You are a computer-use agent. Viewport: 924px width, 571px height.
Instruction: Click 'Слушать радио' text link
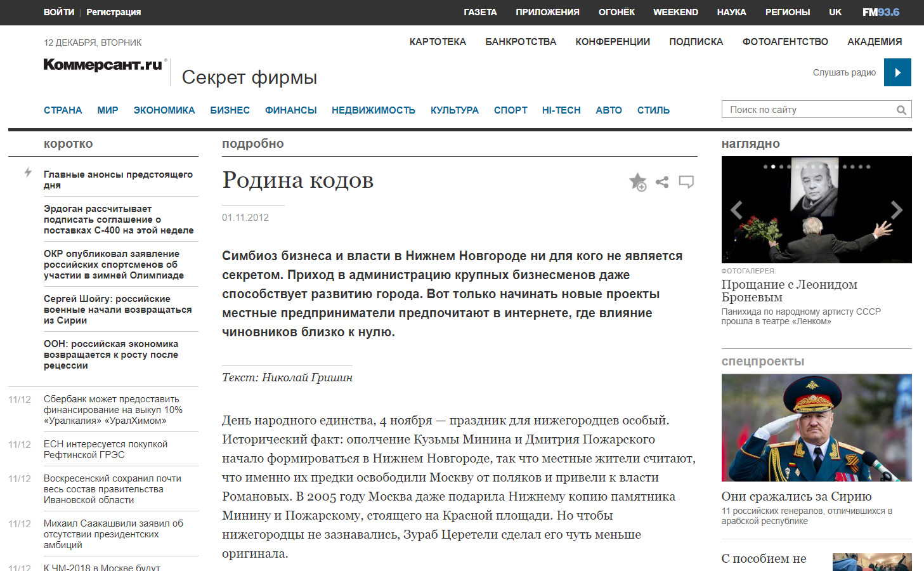point(844,72)
